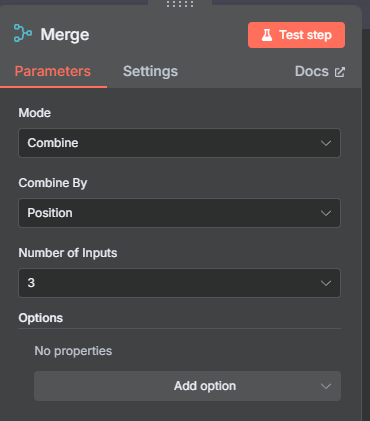
Task: Click the Number of Inputs label
Action: coord(68,253)
